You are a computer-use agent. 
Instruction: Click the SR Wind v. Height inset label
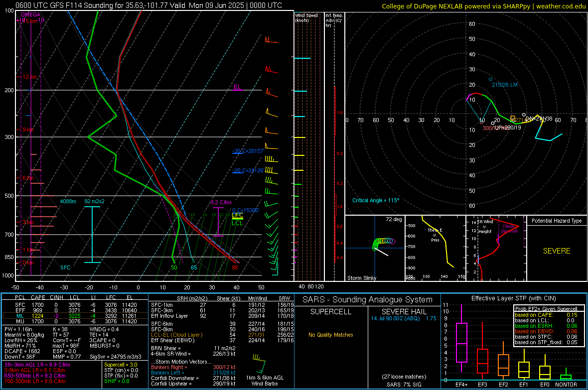[485, 227]
